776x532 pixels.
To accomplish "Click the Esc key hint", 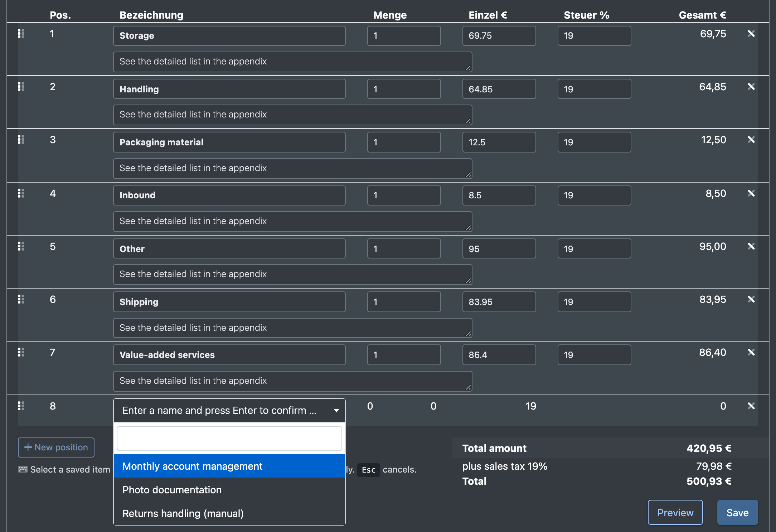I will pyautogui.click(x=369, y=470).
